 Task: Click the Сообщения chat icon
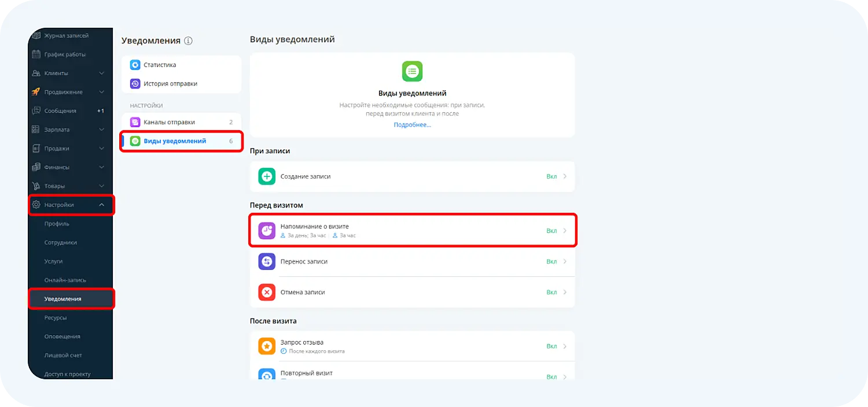36,111
